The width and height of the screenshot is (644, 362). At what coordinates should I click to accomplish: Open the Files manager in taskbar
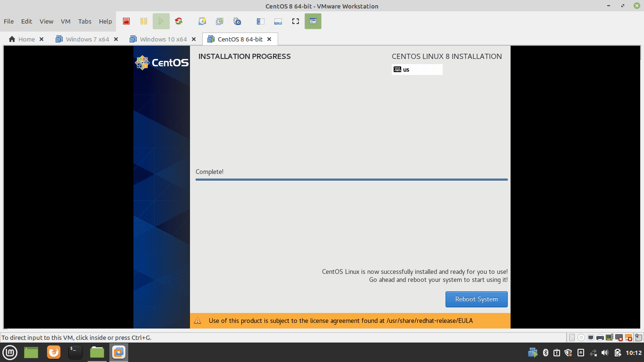(97, 352)
